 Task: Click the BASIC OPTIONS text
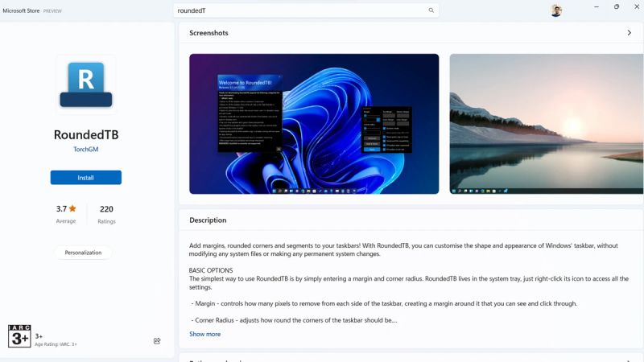pyautogui.click(x=211, y=270)
